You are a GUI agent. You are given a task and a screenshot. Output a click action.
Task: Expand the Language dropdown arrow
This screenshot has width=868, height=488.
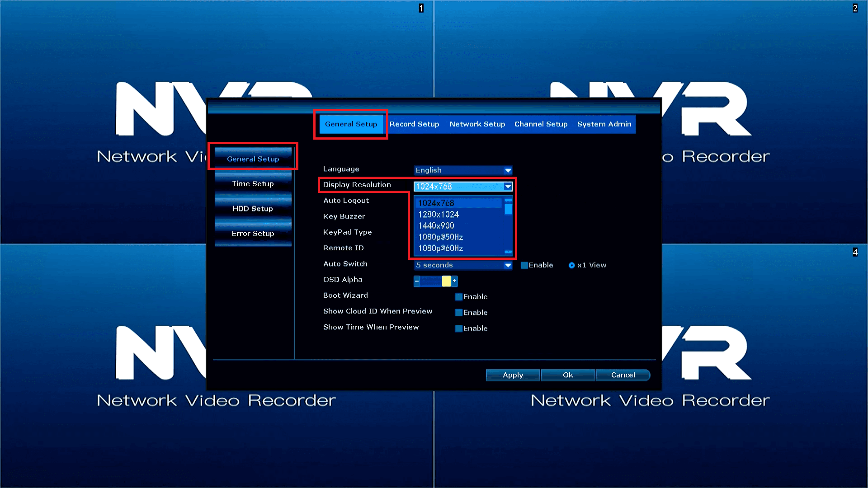(x=508, y=170)
